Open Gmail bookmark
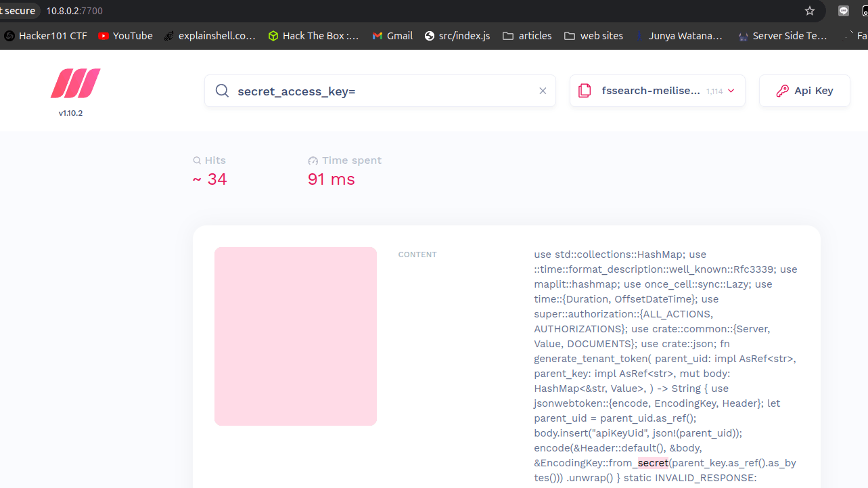This screenshot has height=488, width=868. point(392,36)
